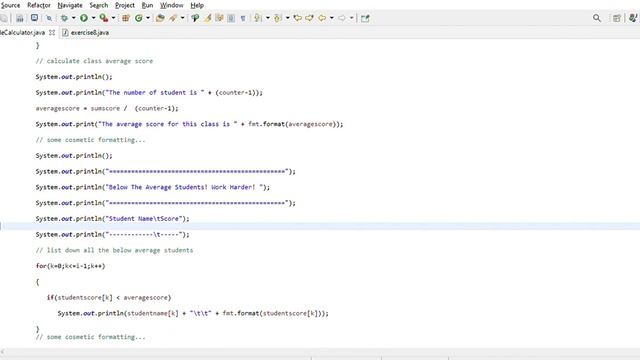Open the Window menu

(171, 5)
